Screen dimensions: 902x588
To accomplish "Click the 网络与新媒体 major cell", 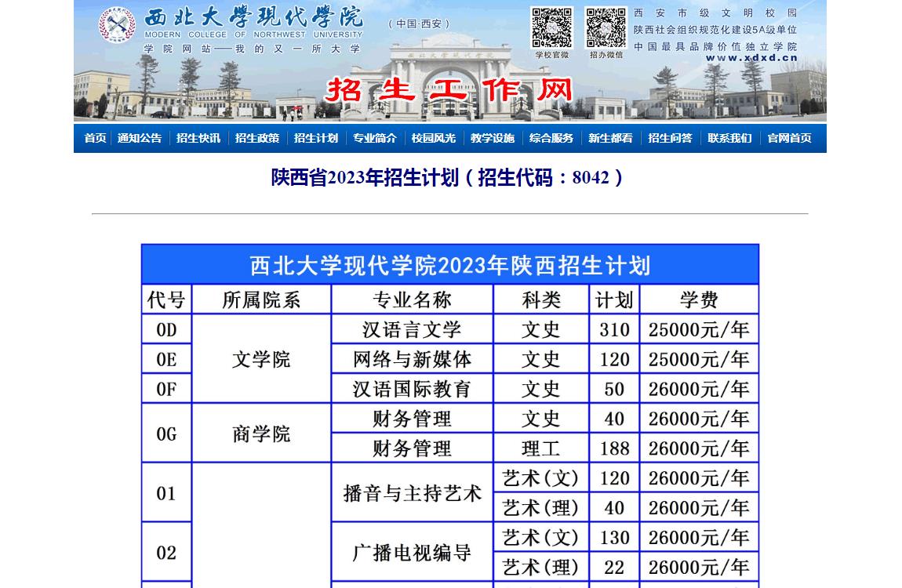I will [412, 359].
